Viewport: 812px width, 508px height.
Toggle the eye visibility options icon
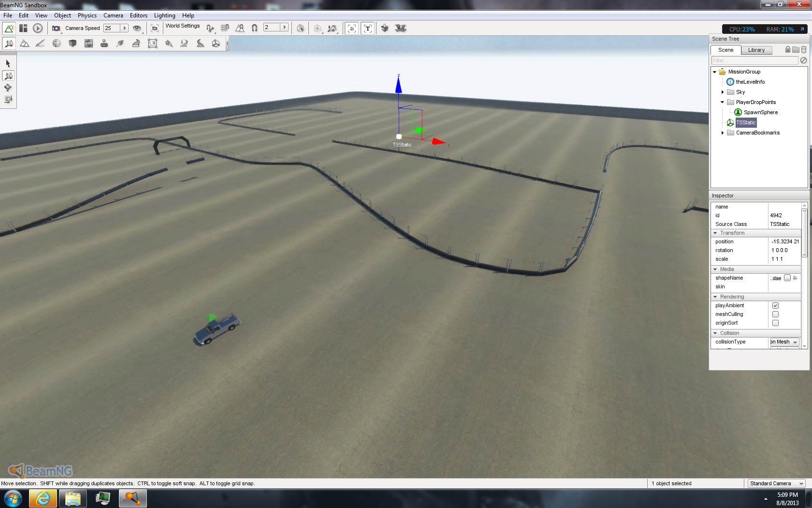click(137, 29)
